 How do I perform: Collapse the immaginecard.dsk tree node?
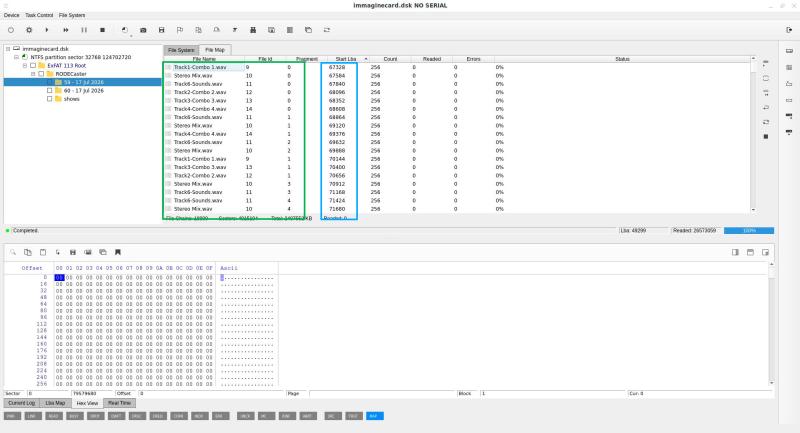[8, 49]
